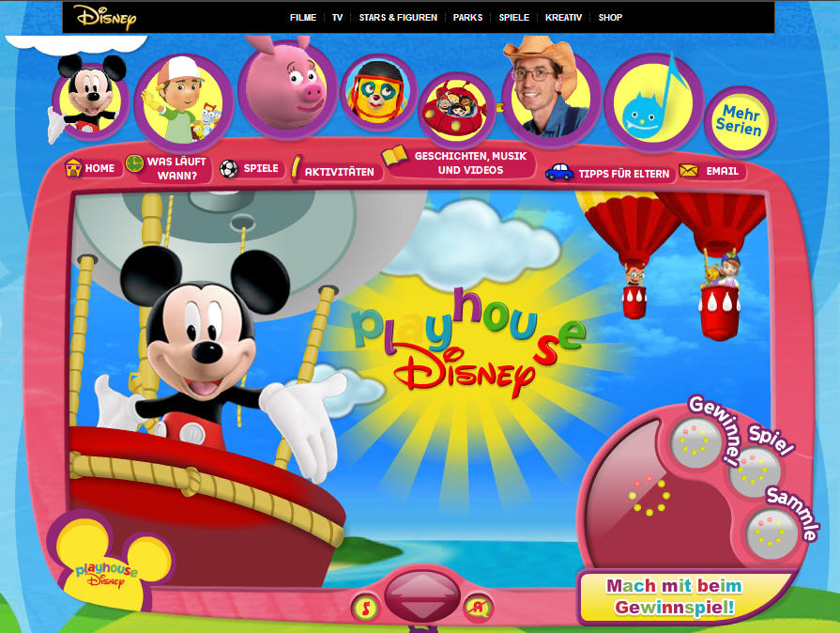Open the SPIELE item in black top bar
840x633 pixels.
coord(513,17)
